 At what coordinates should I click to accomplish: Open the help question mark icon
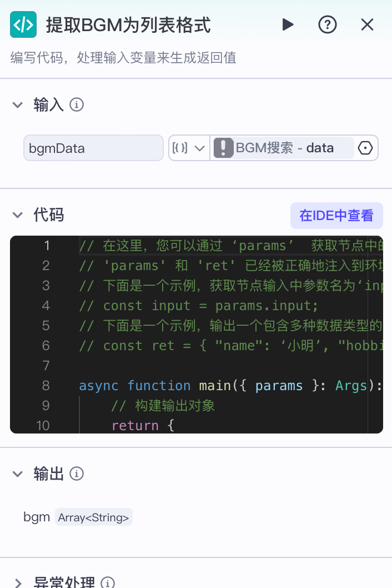tap(328, 24)
